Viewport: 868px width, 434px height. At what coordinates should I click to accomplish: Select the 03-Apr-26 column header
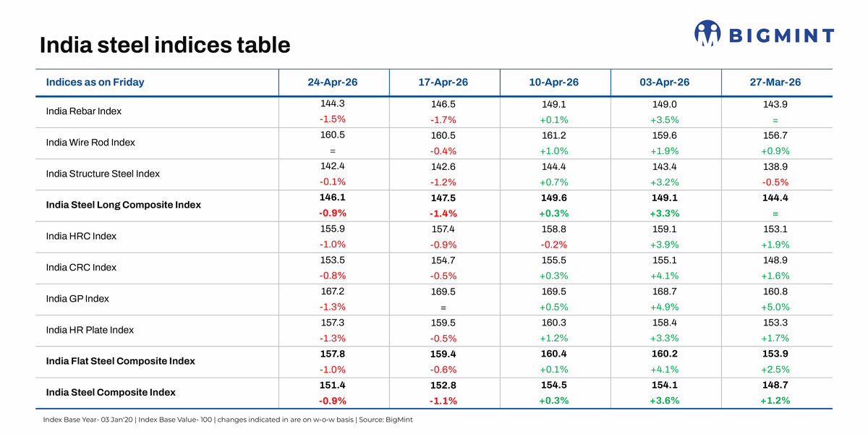click(665, 82)
